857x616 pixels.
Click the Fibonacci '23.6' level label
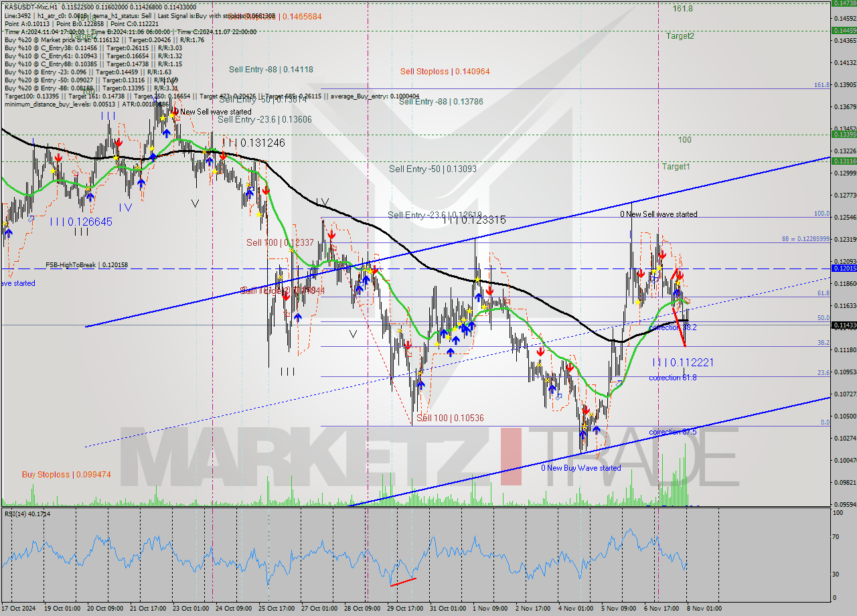(x=824, y=373)
